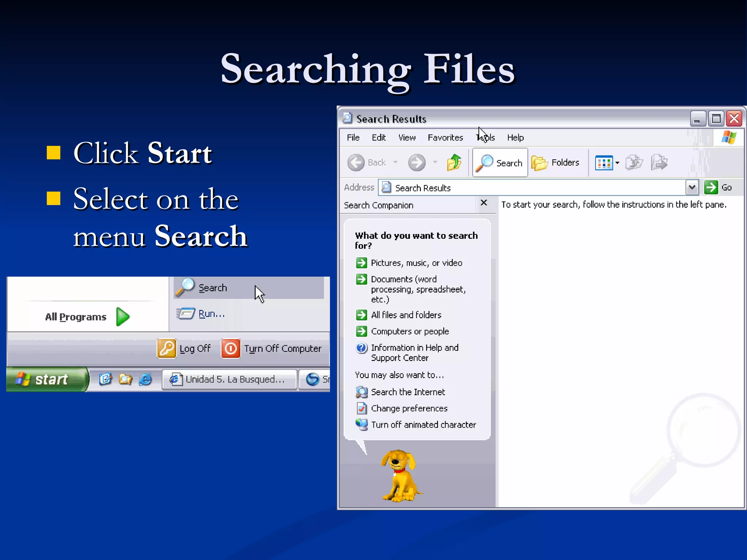Select All files and folders
This screenshot has height=560, width=747.
(x=399, y=315)
